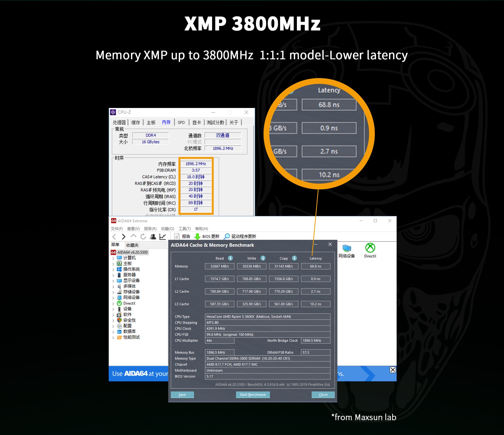Close the AIDA64 advertisement banner
Screen dimensions: 504x435
pyautogui.click(x=393, y=370)
